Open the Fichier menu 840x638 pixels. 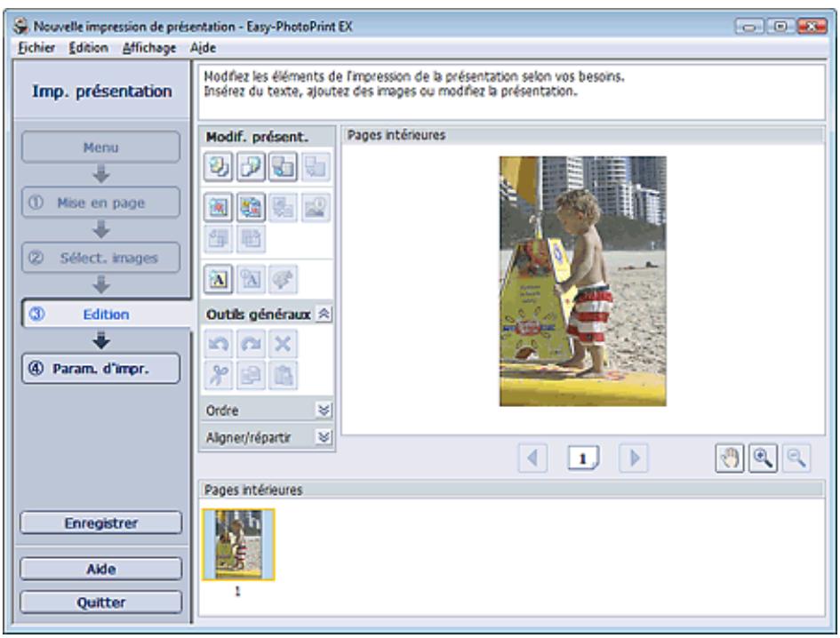36,48
